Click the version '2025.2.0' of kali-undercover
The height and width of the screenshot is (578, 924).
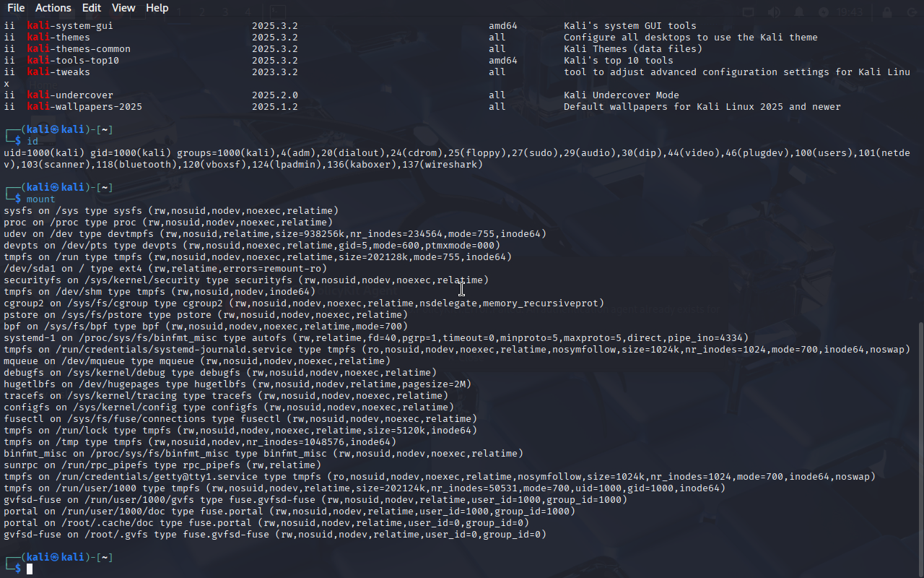[275, 95]
